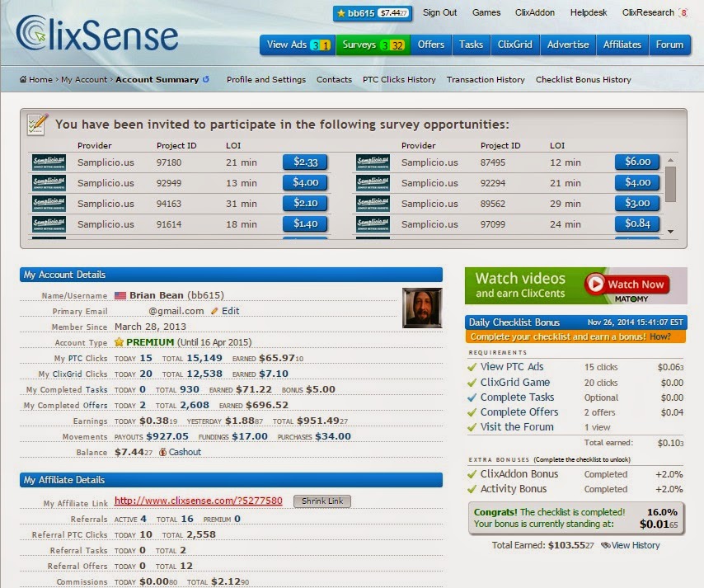Click Samplicio logo for project 97180
704x588 pixels.
[49, 162]
